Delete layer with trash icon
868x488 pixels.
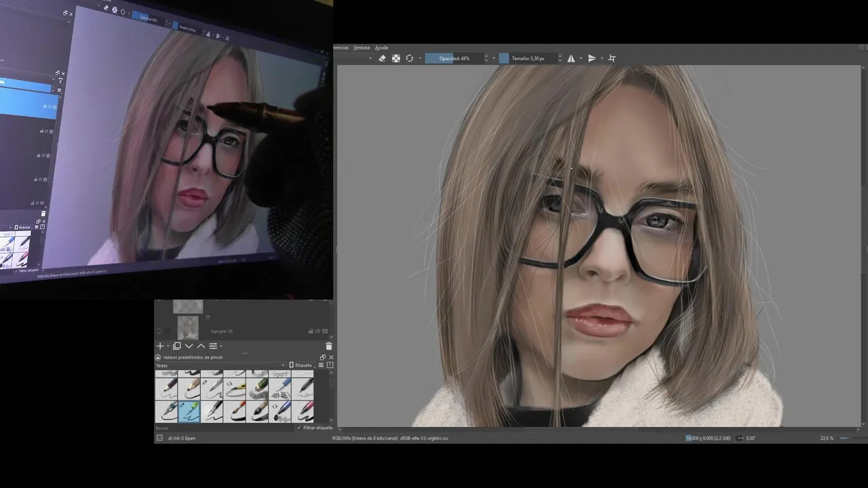[329, 346]
